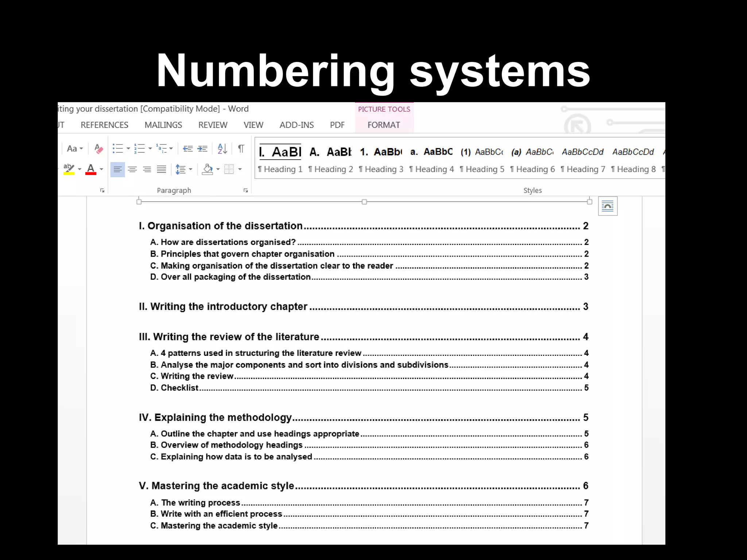Open highlight color dropdown arrow
This screenshot has width=747, height=560.
[x=80, y=169]
